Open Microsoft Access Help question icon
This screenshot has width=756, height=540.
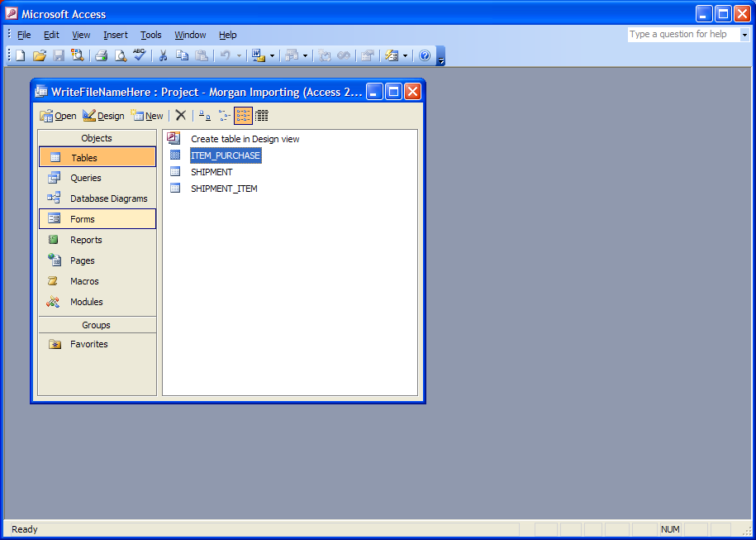425,55
